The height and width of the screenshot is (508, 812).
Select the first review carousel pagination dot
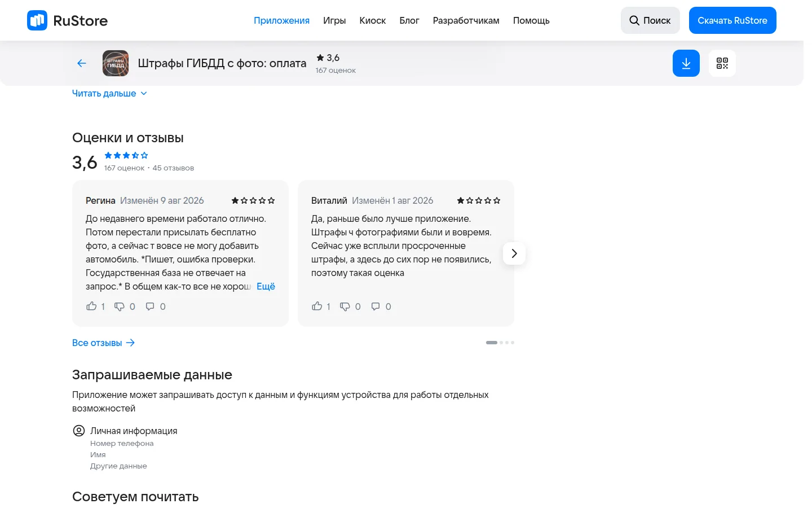(492, 343)
